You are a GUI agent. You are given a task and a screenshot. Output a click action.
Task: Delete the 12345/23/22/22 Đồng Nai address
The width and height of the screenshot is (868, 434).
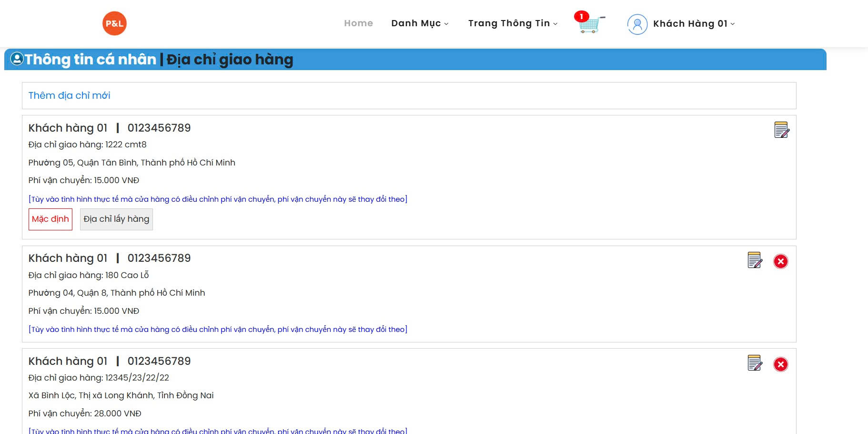pos(780,363)
